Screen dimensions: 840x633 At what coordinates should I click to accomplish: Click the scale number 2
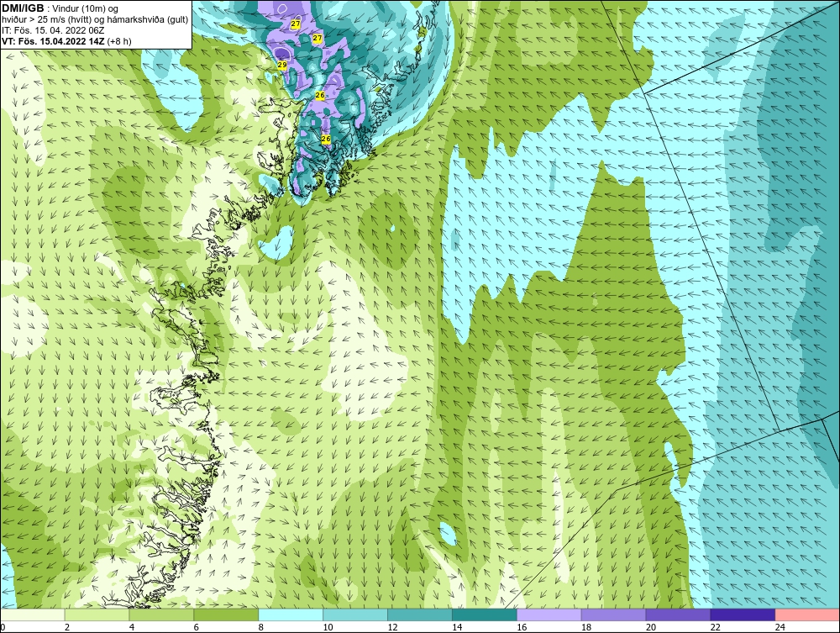click(67, 627)
